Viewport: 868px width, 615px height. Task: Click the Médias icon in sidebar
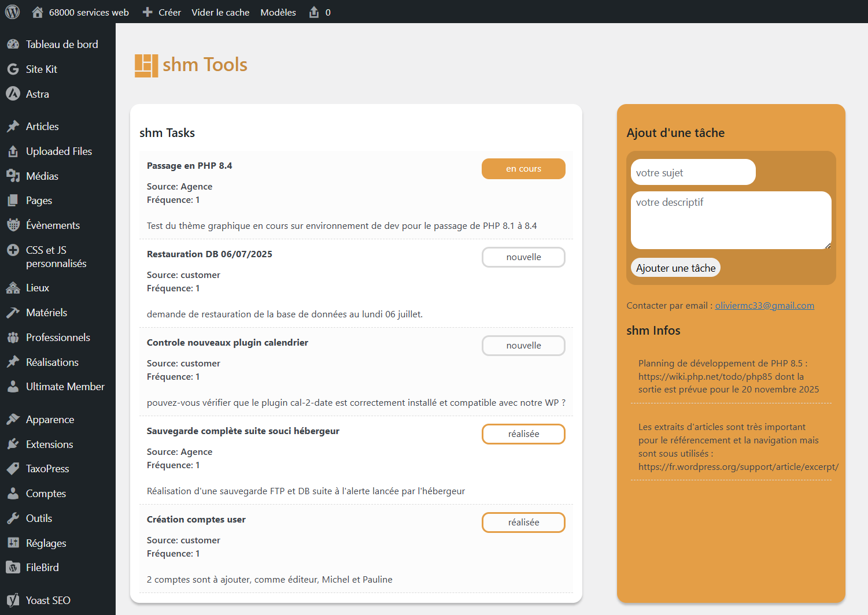point(13,176)
